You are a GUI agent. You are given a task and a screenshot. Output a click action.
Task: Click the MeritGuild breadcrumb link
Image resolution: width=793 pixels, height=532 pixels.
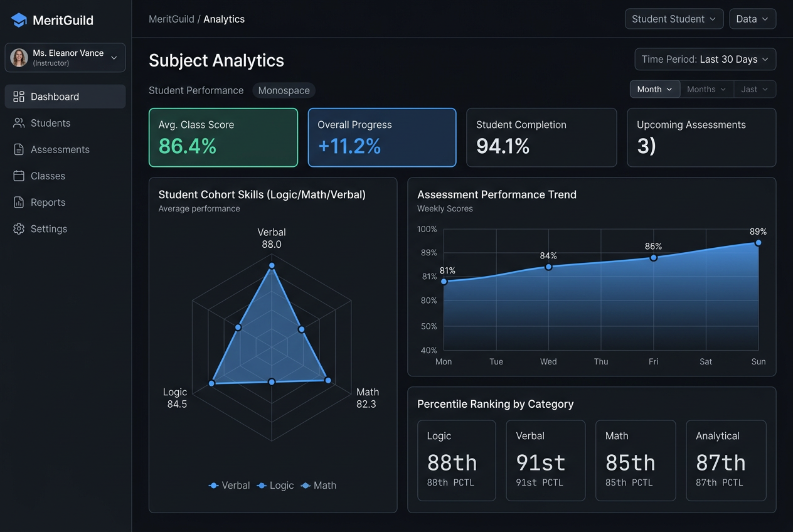coord(171,19)
